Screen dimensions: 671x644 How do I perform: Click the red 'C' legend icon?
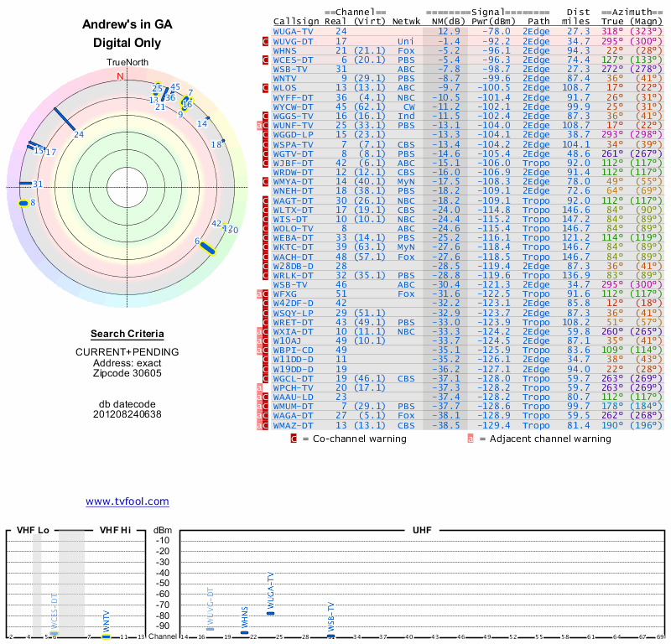[x=294, y=439]
